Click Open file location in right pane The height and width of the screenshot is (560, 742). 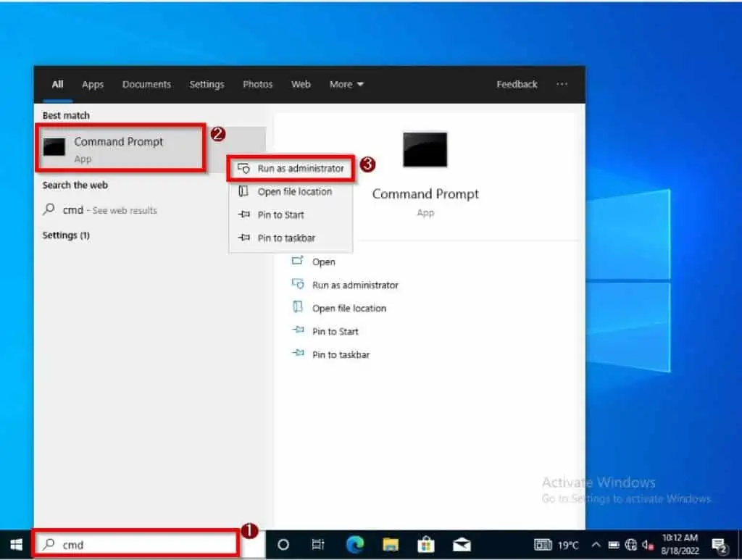point(349,309)
